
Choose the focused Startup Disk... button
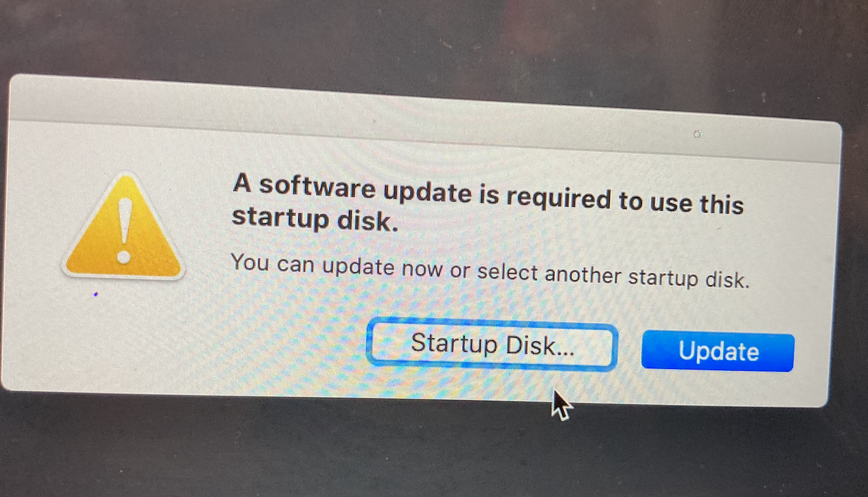tap(492, 344)
